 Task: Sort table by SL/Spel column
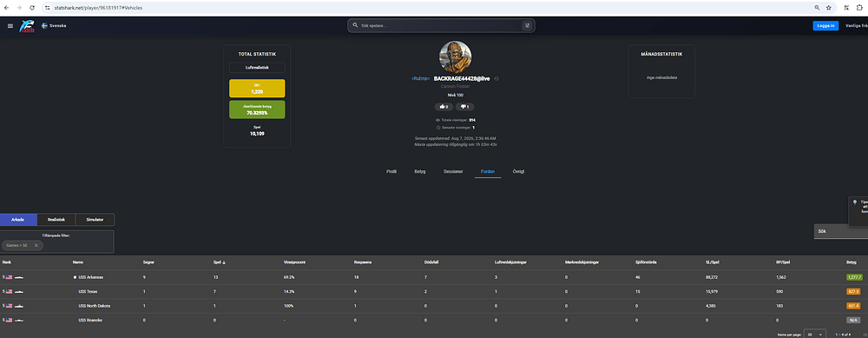[x=713, y=262]
